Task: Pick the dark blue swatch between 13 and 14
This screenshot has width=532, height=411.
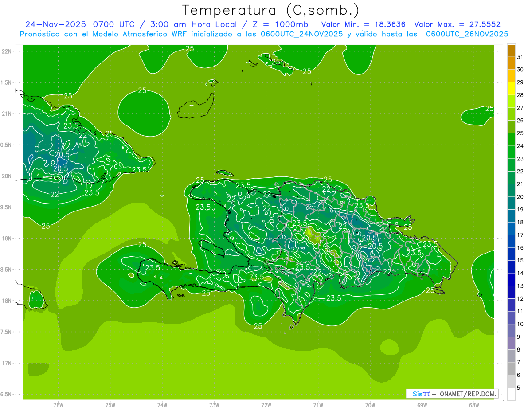Action: click(x=511, y=279)
